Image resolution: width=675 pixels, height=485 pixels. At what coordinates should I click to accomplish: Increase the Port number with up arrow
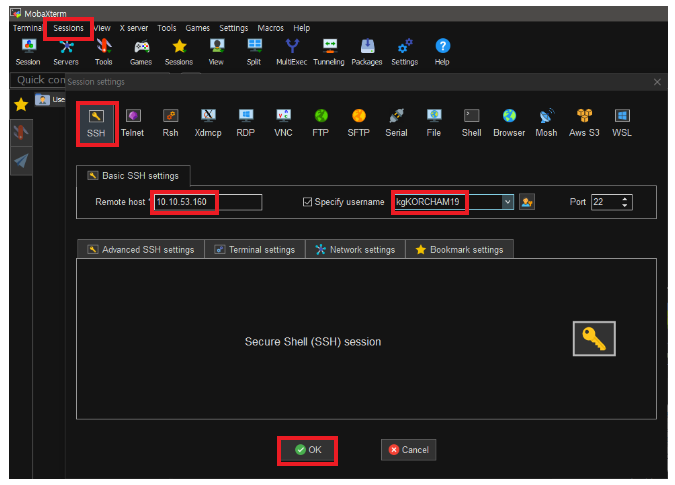click(625, 199)
